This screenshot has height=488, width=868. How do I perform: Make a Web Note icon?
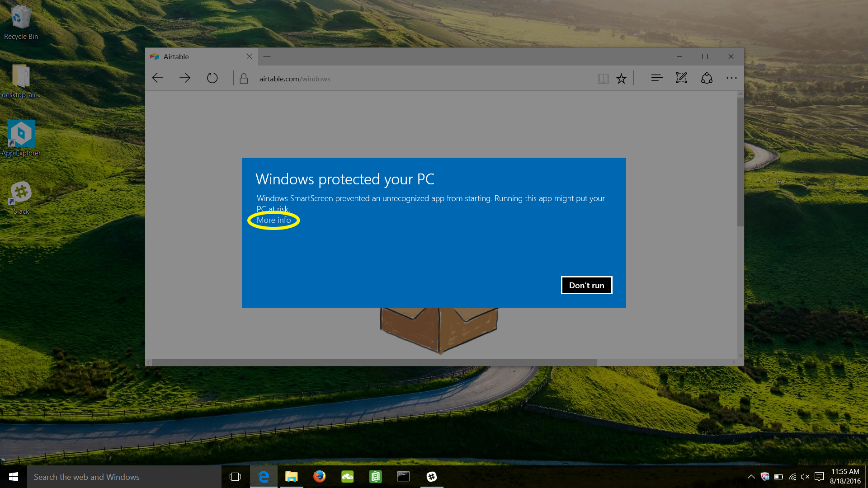[x=681, y=78]
